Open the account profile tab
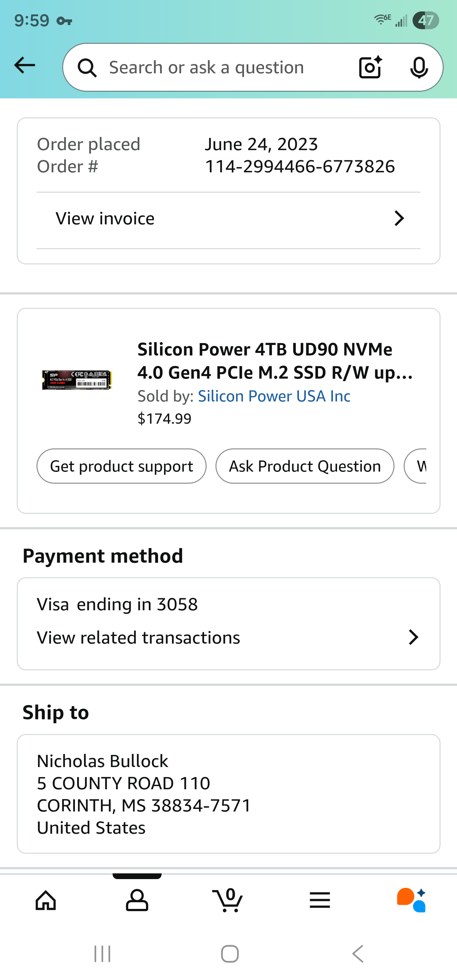The width and height of the screenshot is (457, 980). tap(137, 900)
